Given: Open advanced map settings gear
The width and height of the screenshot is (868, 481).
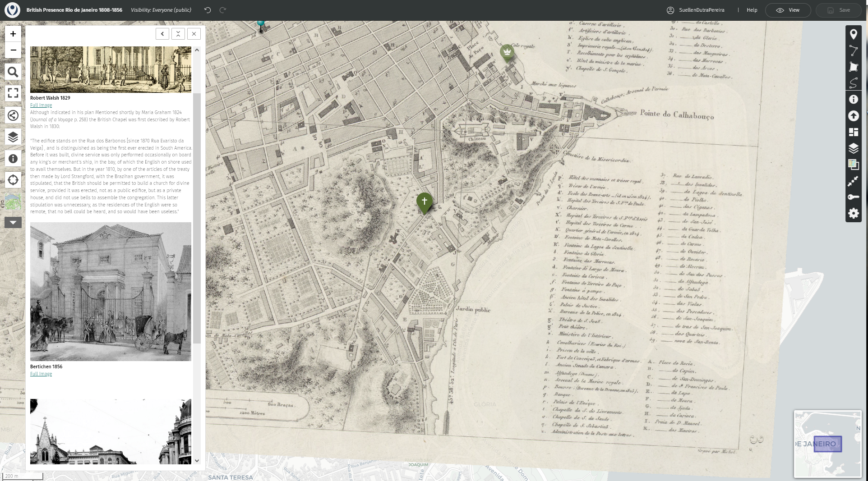Looking at the screenshot, I should pyautogui.click(x=853, y=213).
